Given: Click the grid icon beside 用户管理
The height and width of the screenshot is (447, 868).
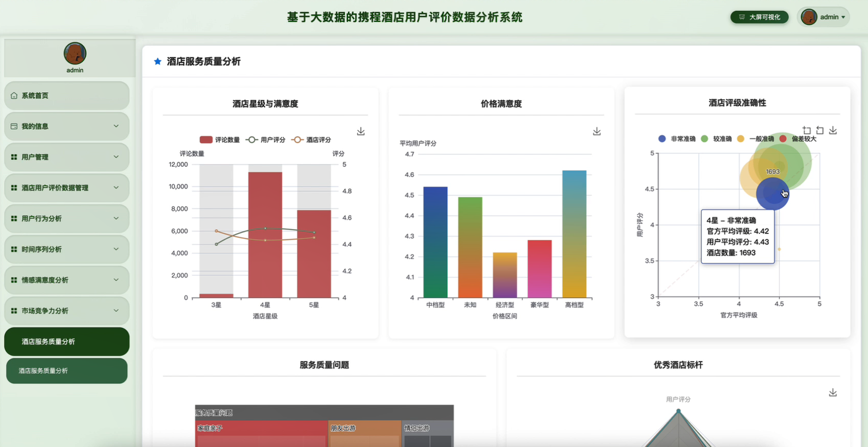Looking at the screenshot, I should click(14, 157).
